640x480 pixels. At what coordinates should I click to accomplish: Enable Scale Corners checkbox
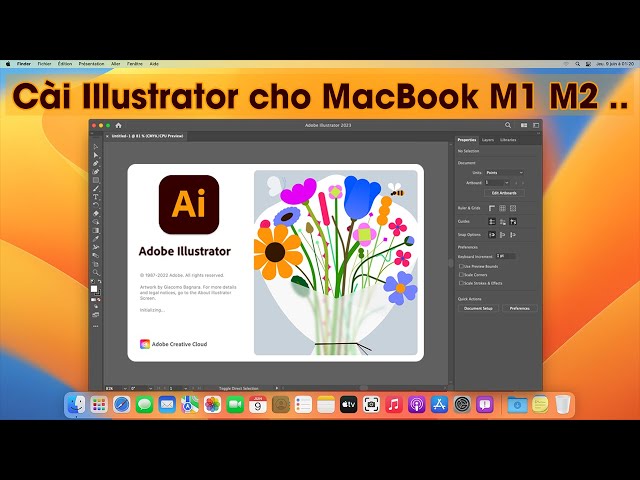coord(461,275)
